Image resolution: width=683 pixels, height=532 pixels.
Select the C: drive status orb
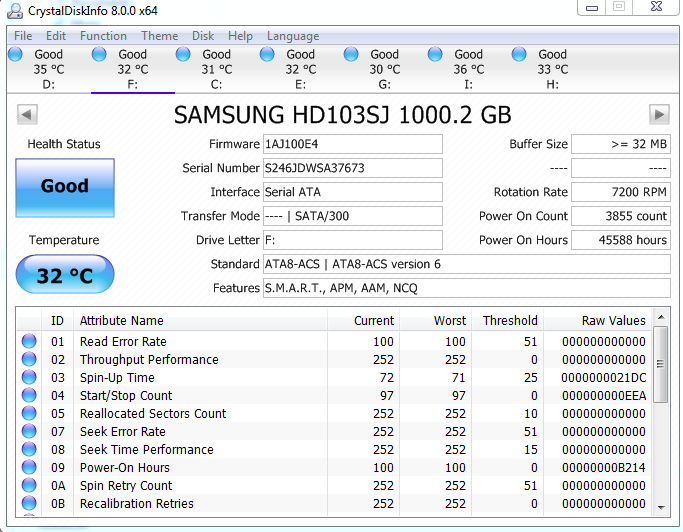(183, 55)
